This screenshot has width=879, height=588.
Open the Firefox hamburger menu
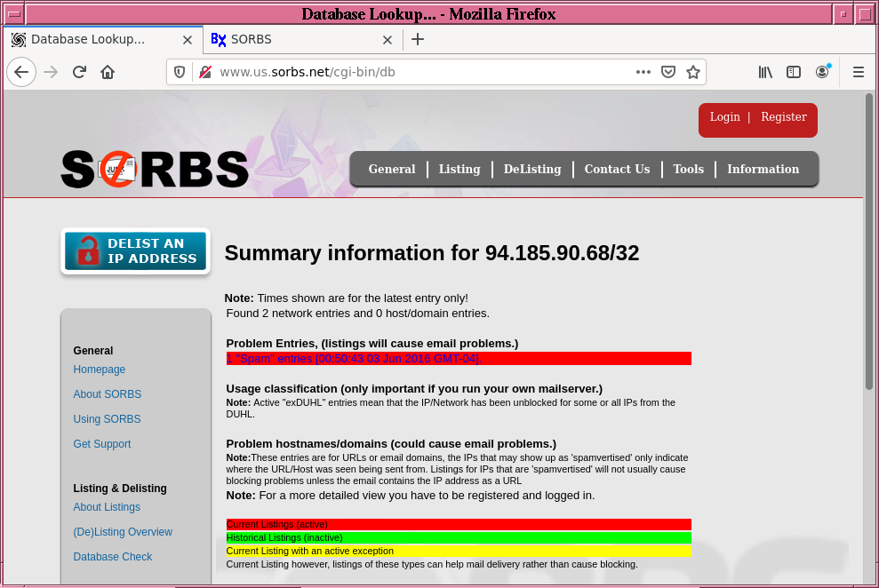coord(858,72)
